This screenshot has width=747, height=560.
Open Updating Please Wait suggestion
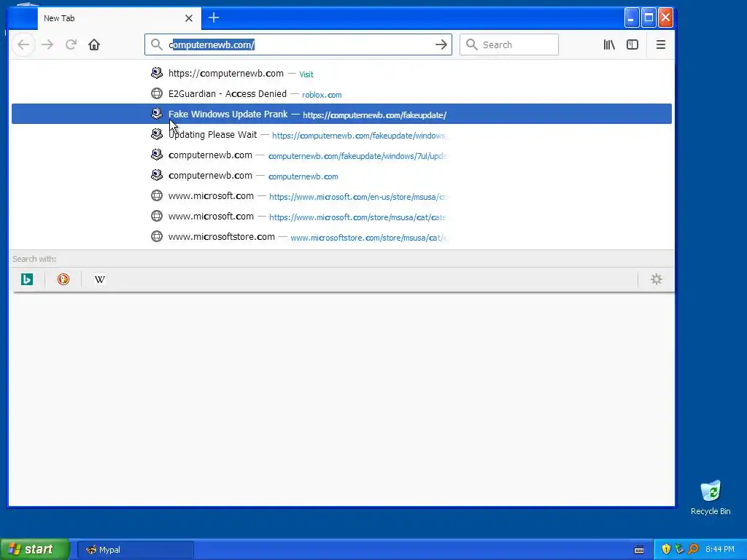point(341,135)
